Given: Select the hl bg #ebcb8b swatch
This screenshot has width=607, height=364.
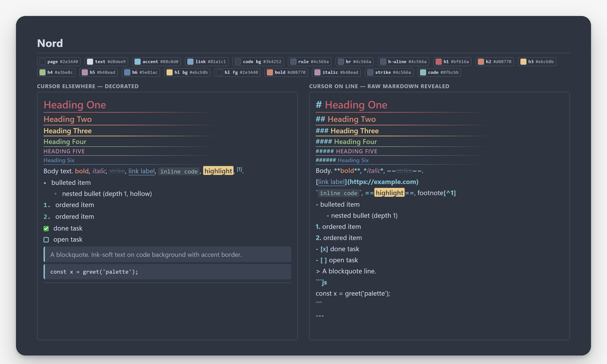Looking at the screenshot, I should 187,72.
